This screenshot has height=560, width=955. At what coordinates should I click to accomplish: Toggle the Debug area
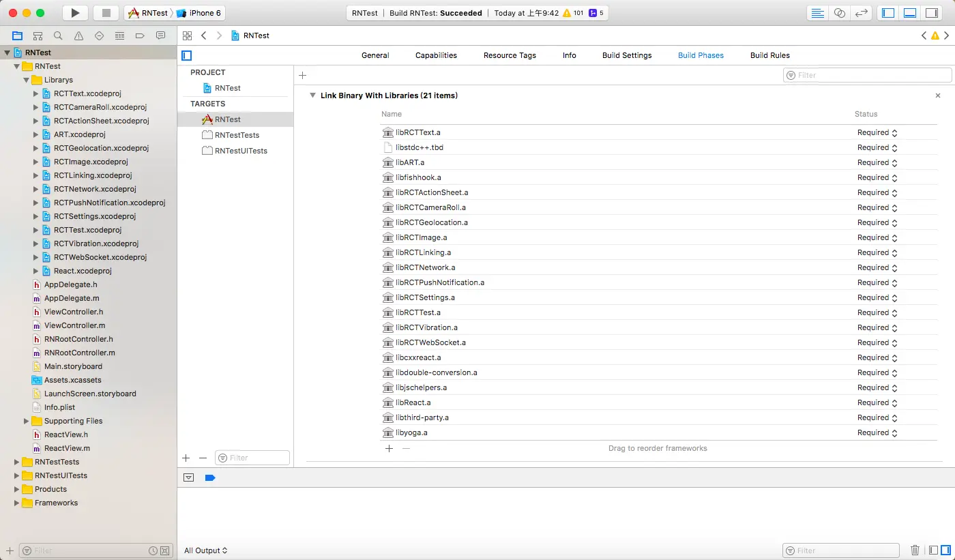point(910,13)
